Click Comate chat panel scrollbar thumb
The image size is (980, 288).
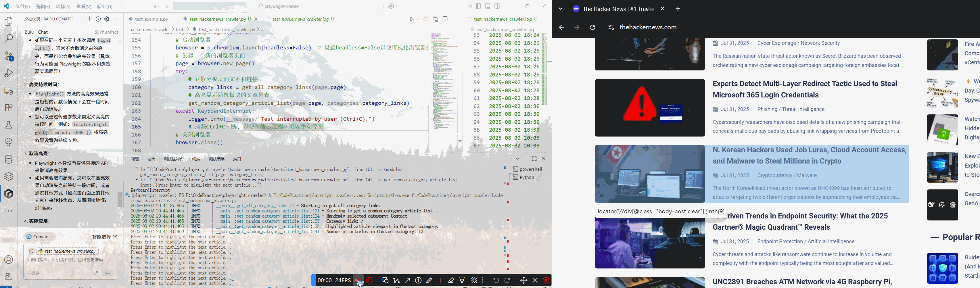(x=120, y=199)
